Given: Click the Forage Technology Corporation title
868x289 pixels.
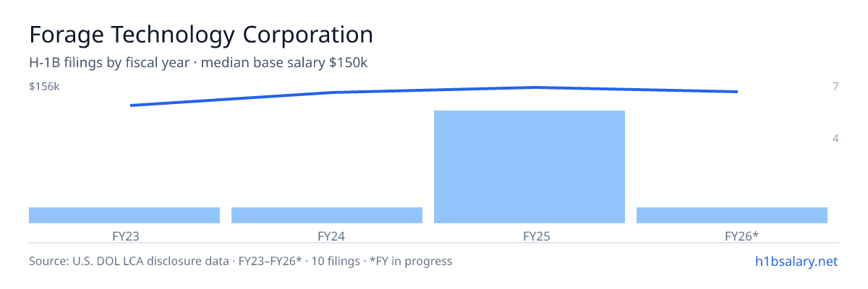Looking at the screenshot, I should (x=201, y=35).
